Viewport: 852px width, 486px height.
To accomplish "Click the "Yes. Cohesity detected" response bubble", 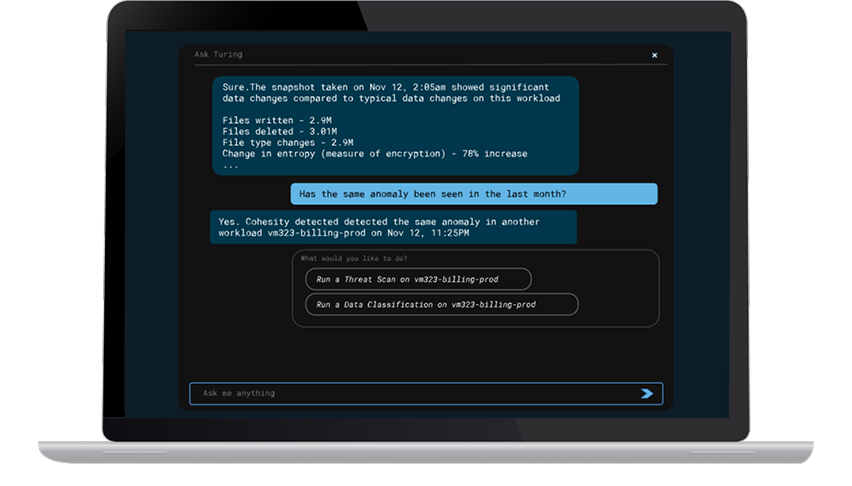I will pyautogui.click(x=393, y=227).
